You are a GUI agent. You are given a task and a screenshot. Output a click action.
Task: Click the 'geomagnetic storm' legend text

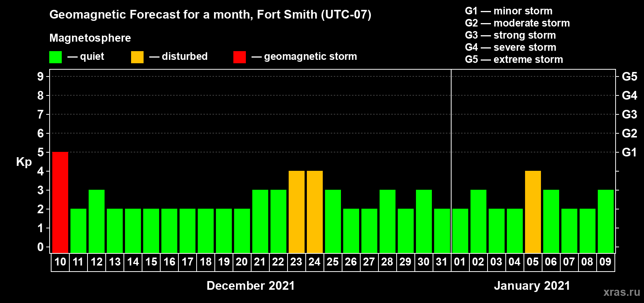click(311, 56)
